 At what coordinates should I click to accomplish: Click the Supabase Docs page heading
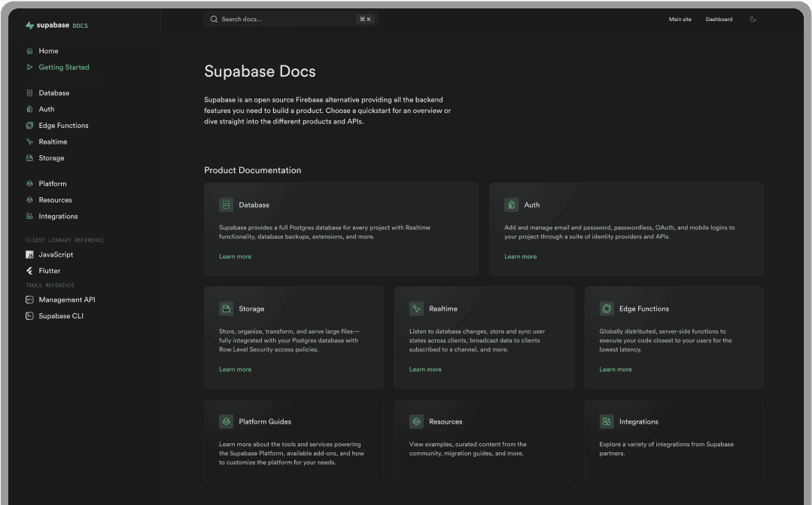point(260,71)
